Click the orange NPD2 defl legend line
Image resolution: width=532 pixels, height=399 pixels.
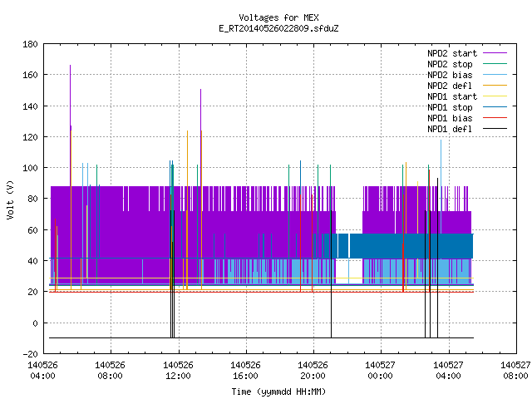495,85
